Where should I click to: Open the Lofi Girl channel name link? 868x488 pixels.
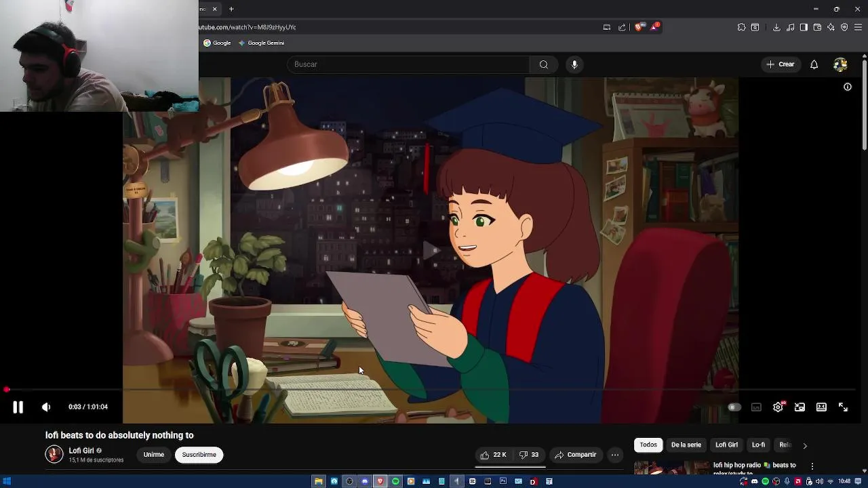pyautogui.click(x=81, y=451)
